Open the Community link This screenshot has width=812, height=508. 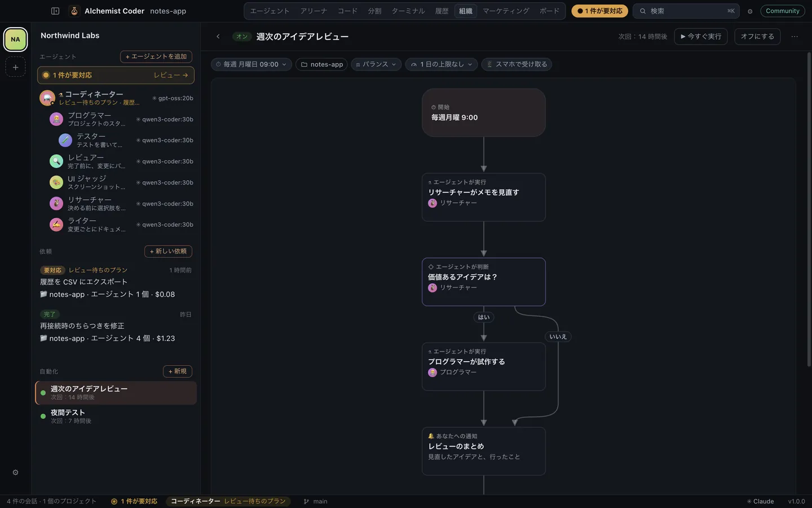[x=783, y=11]
